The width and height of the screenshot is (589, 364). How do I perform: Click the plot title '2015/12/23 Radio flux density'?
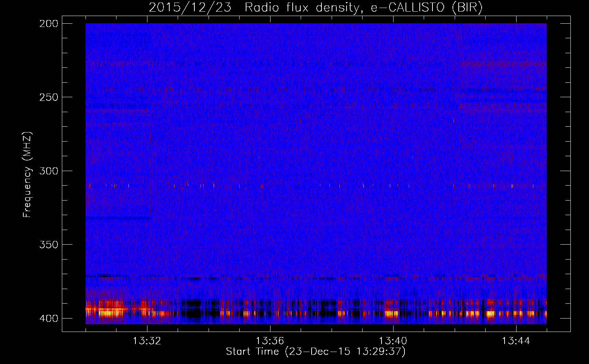click(316, 7)
